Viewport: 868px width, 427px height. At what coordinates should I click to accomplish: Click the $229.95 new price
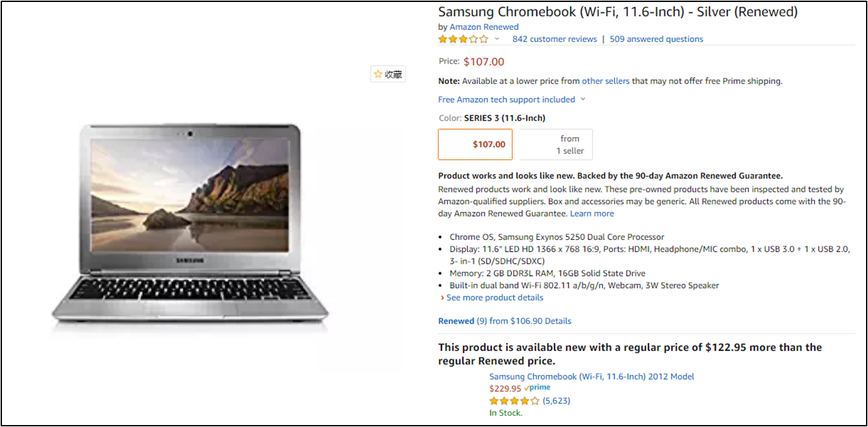coord(505,388)
